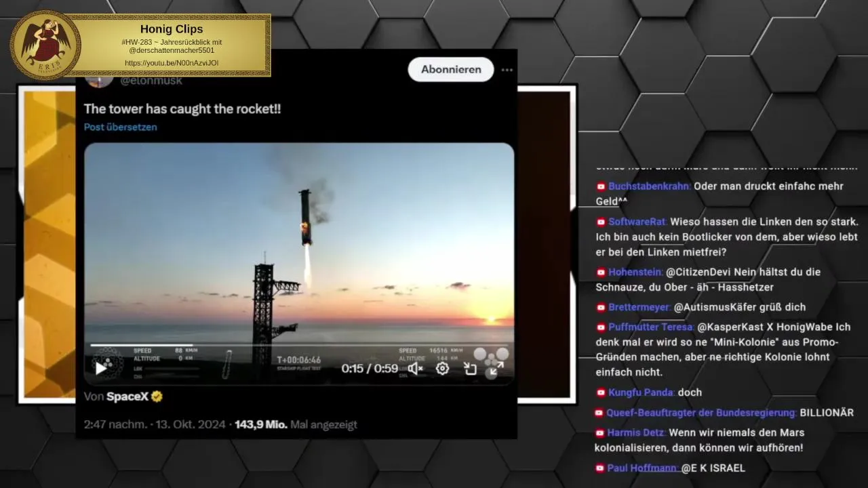868x488 pixels.
Task: Click the rocket in the video frame
Action: coord(306,218)
